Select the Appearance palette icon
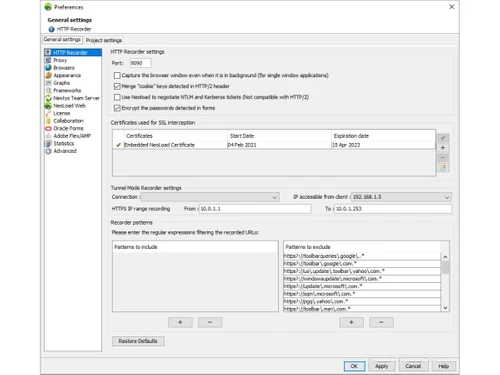 [48, 75]
